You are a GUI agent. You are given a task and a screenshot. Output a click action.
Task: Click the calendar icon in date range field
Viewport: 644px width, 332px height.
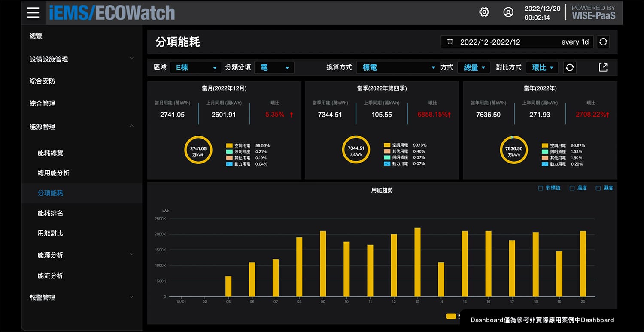tap(450, 42)
